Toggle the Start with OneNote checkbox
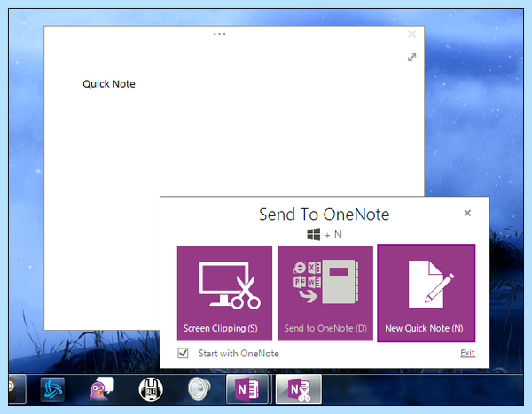 pos(184,353)
